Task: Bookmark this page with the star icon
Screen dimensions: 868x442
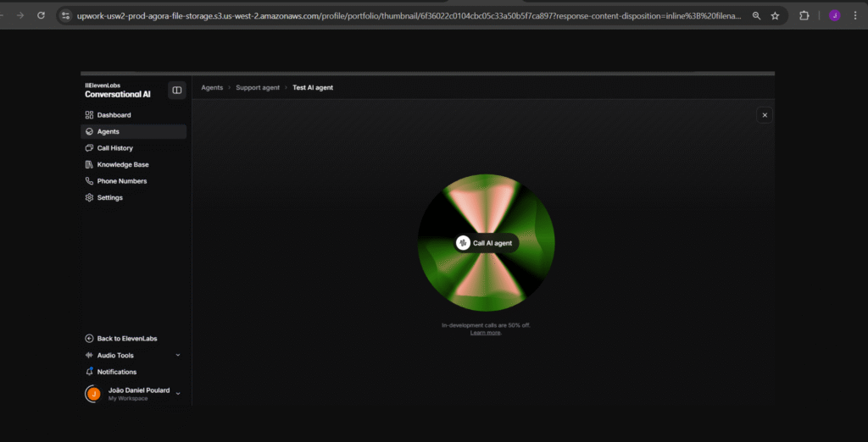Action: click(775, 15)
